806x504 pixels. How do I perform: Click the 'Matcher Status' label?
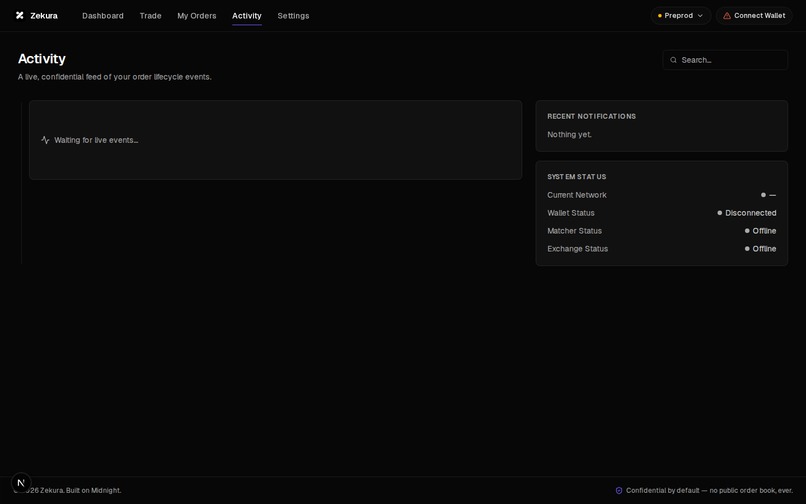point(575,231)
